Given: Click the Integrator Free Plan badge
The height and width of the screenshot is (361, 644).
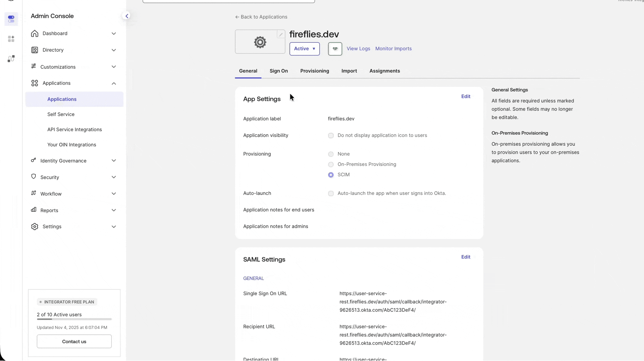Looking at the screenshot, I should coord(67,302).
